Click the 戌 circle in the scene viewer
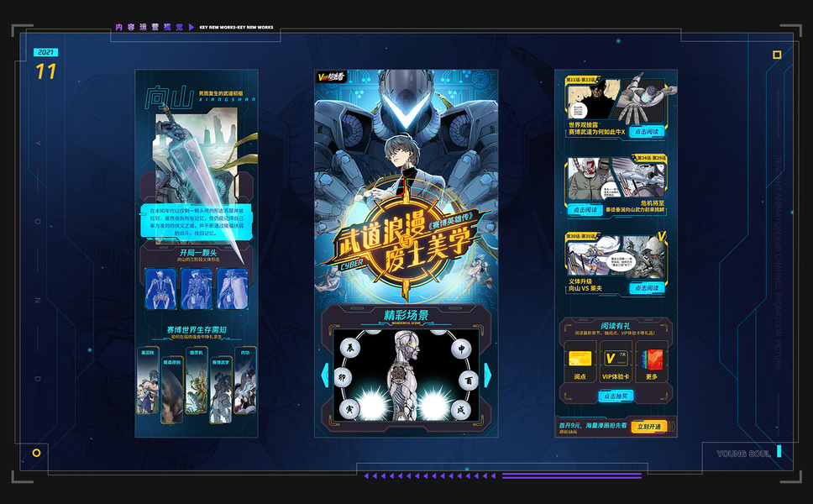The height and width of the screenshot is (504, 813). coord(460,410)
